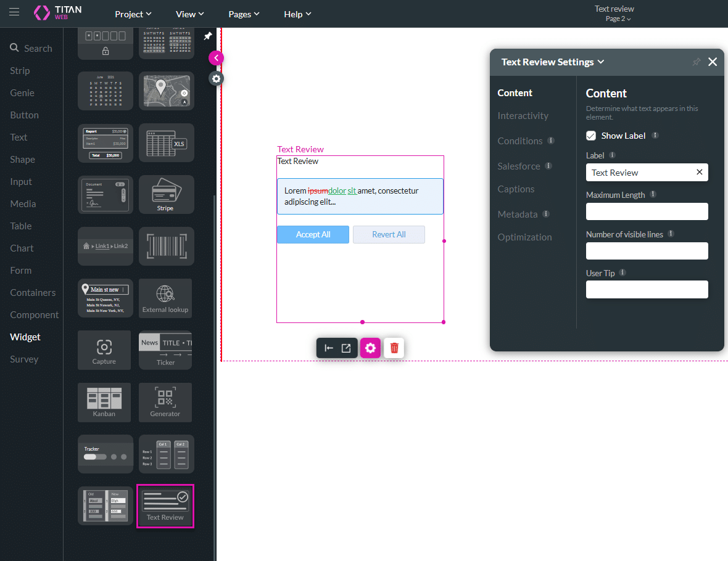
Task: Open the Project menu dropdown
Action: (133, 14)
